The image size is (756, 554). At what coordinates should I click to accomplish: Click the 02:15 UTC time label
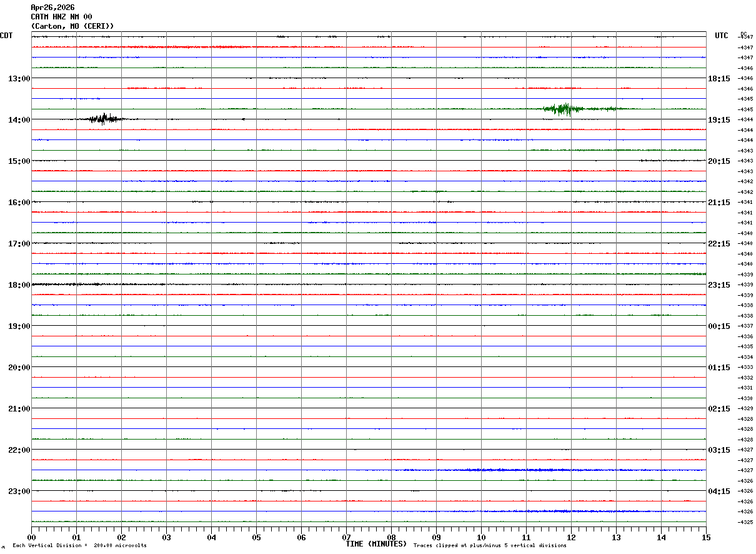click(x=719, y=408)
